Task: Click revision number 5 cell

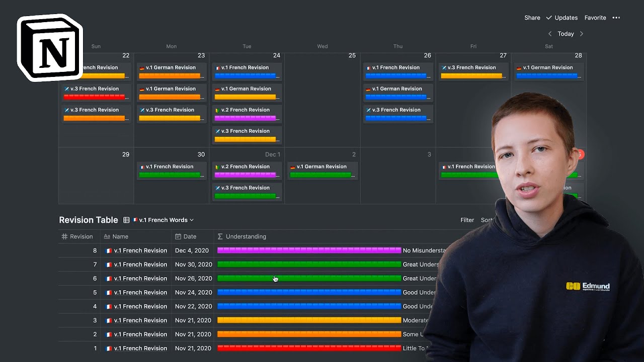Action: coord(79,292)
